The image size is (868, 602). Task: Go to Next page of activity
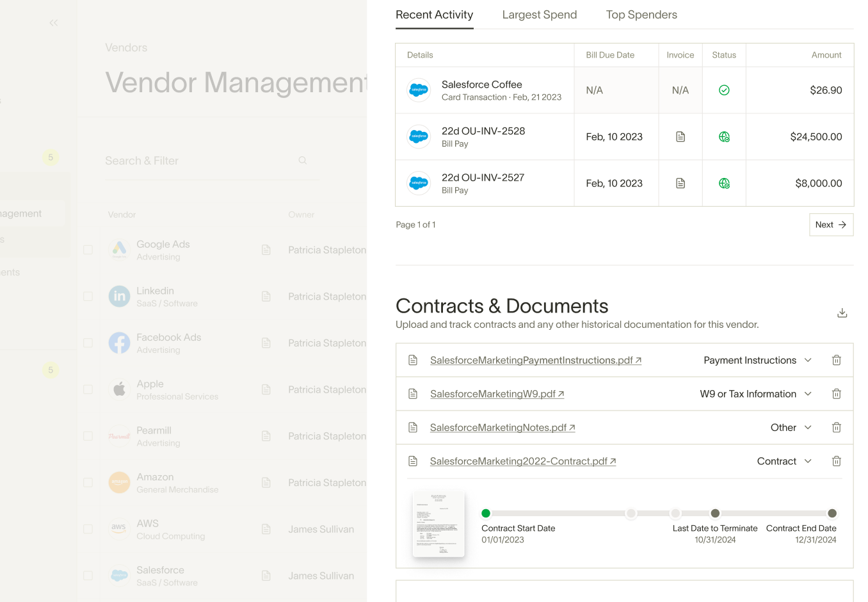[x=831, y=225]
